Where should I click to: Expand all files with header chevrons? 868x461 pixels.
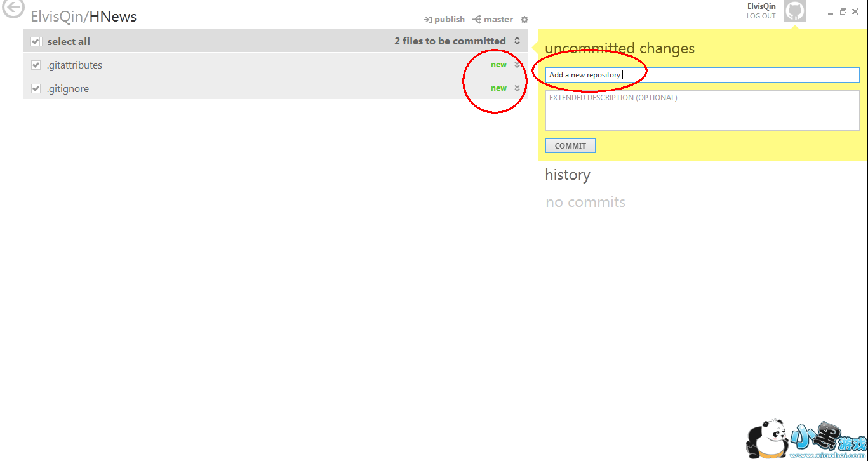click(517, 41)
